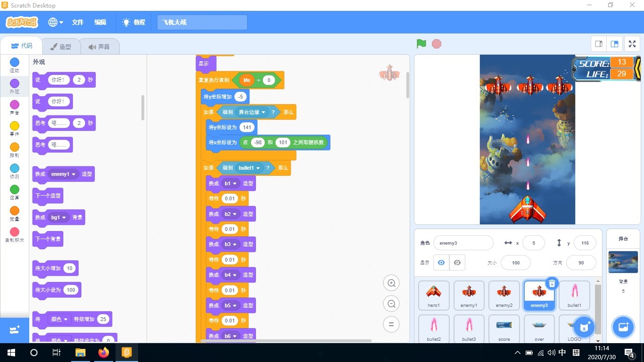The width and height of the screenshot is (644, 362).
Task: Open Firefox from the taskbar
Action: pyautogui.click(x=103, y=353)
